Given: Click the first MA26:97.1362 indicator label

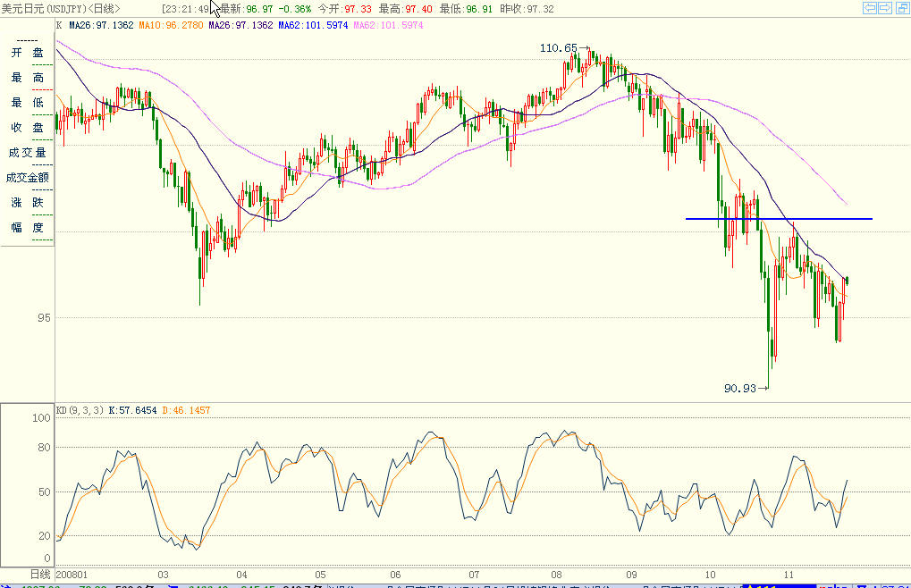Looking at the screenshot, I should tap(101, 26).
